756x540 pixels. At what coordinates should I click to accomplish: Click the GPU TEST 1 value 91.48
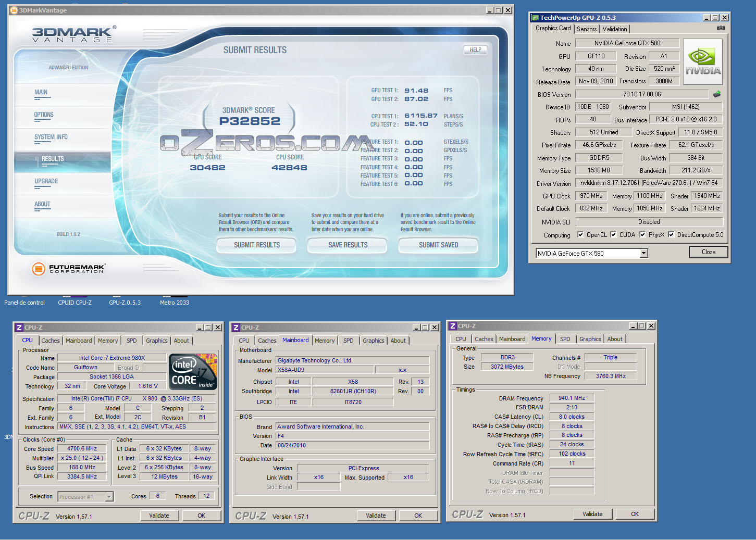click(416, 91)
